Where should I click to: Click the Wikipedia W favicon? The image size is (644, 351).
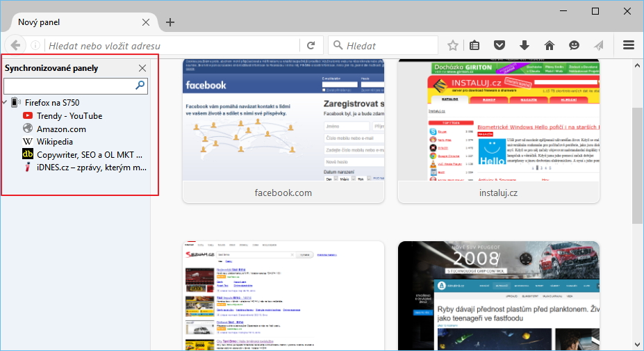(28, 141)
